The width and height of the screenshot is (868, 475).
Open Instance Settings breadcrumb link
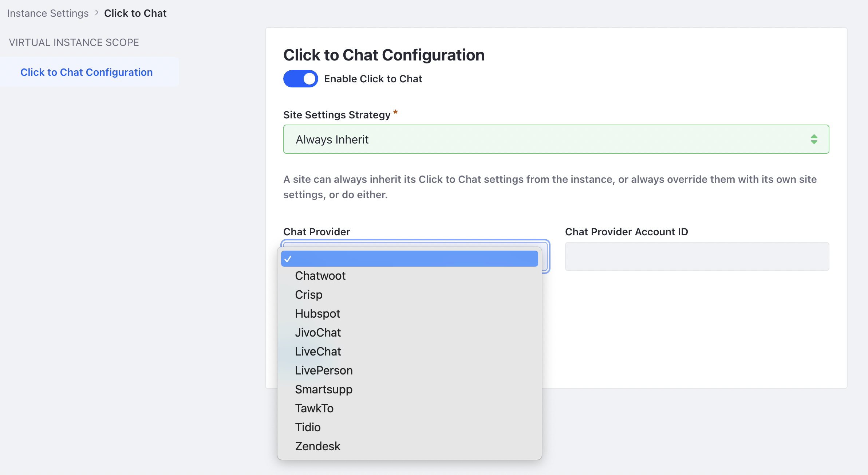click(x=48, y=13)
